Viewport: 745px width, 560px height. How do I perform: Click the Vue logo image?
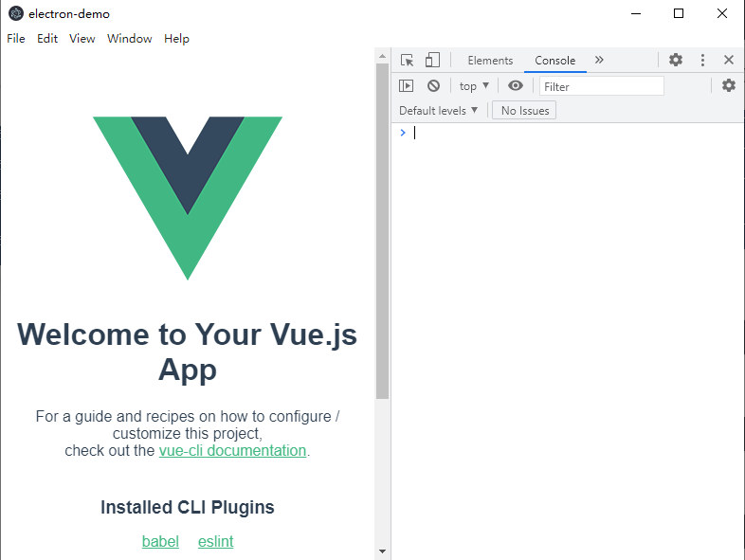point(188,198)
